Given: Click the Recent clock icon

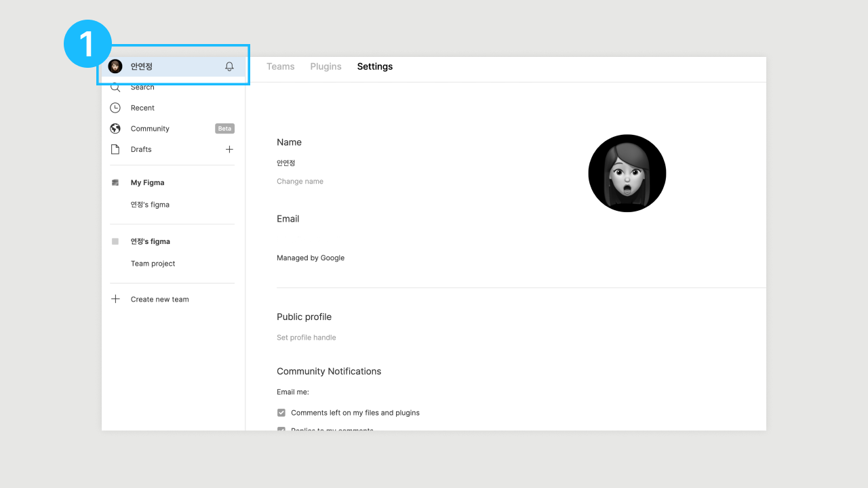Looking at the screenshot, I should point(115,108).
